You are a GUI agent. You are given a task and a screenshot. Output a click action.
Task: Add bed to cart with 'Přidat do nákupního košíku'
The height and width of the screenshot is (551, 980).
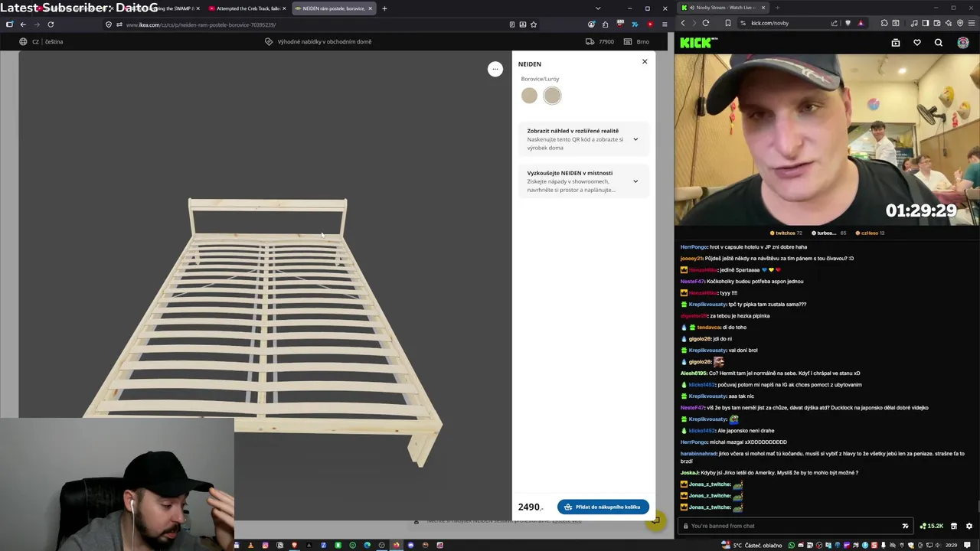603,507
